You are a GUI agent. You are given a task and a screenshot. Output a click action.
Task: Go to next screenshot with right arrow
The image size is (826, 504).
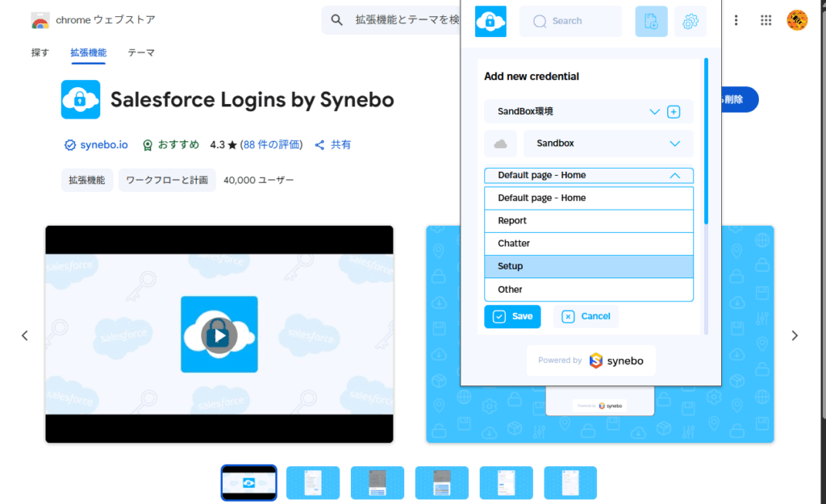coord(795,335)
